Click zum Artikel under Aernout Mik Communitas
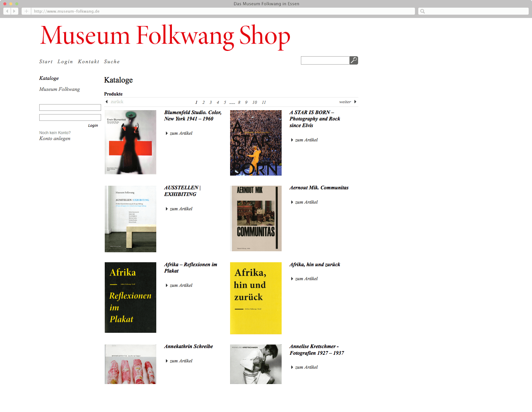The image size is (532, 412). [x=307, y=202]
